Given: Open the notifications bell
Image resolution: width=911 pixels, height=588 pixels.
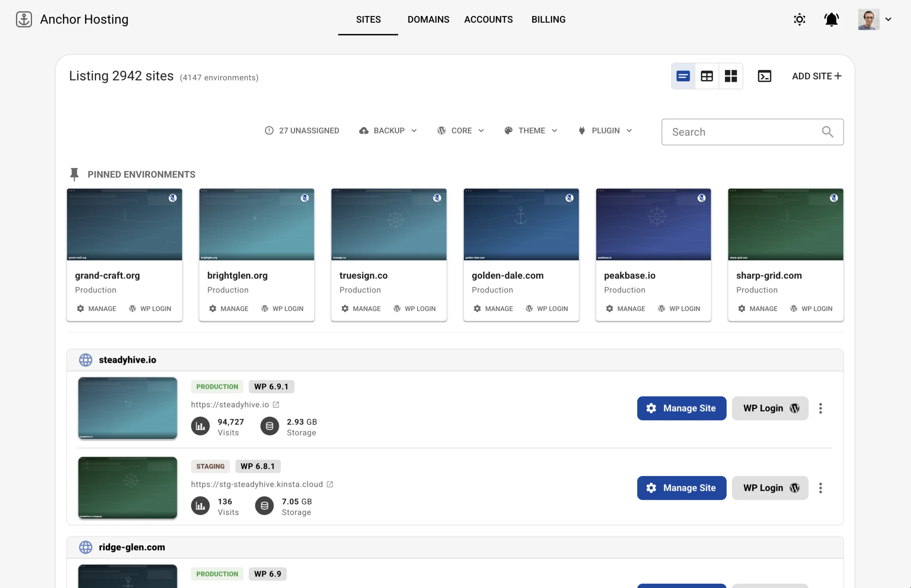Looking at the screenshot, I should [831, 19].
